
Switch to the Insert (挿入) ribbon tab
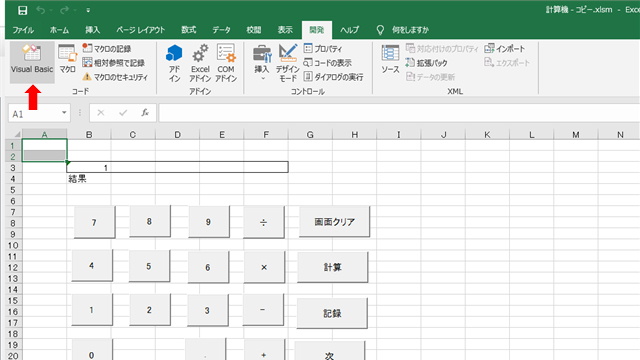92,30
